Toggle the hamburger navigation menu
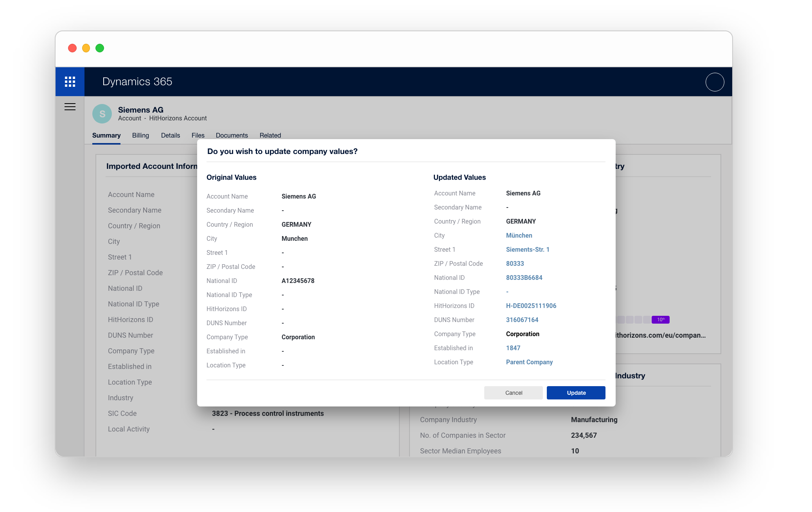This screenshot has height=512, width=812. [70, 107]
